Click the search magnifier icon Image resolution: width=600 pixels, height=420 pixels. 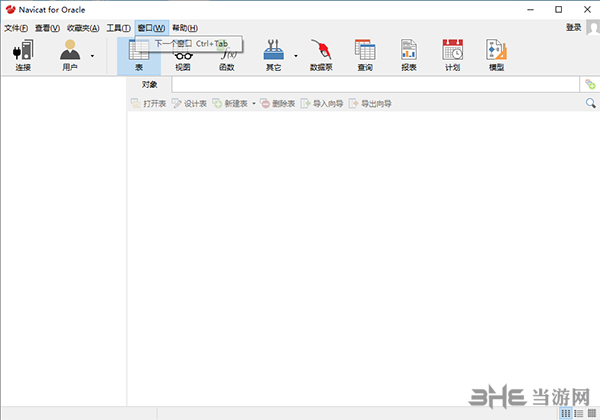[x=590, y=103]
